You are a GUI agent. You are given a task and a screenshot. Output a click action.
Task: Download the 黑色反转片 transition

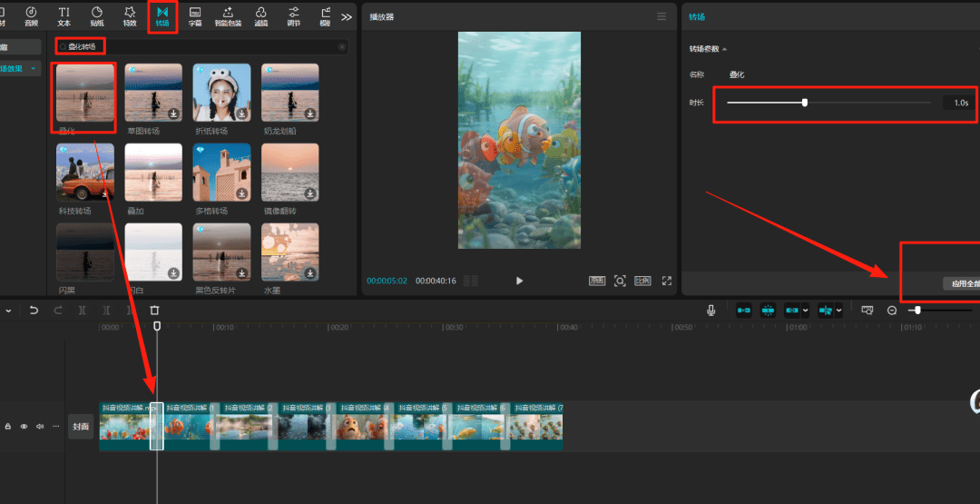242,273
